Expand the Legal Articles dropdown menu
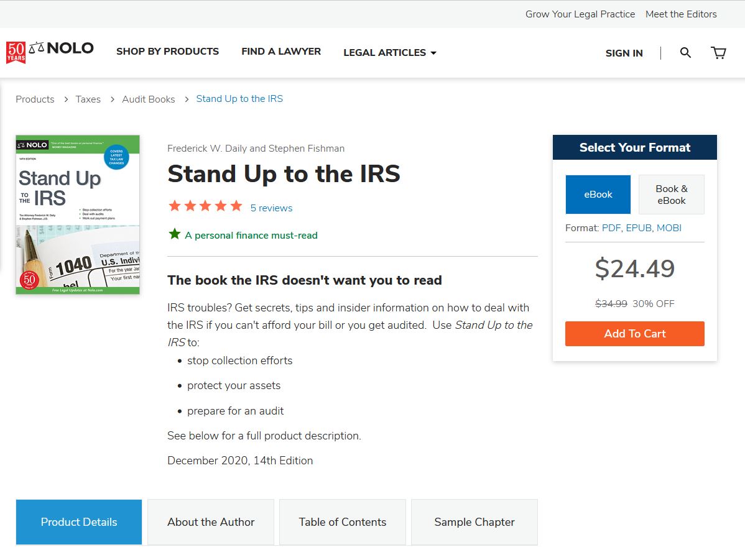 point(390,53)
